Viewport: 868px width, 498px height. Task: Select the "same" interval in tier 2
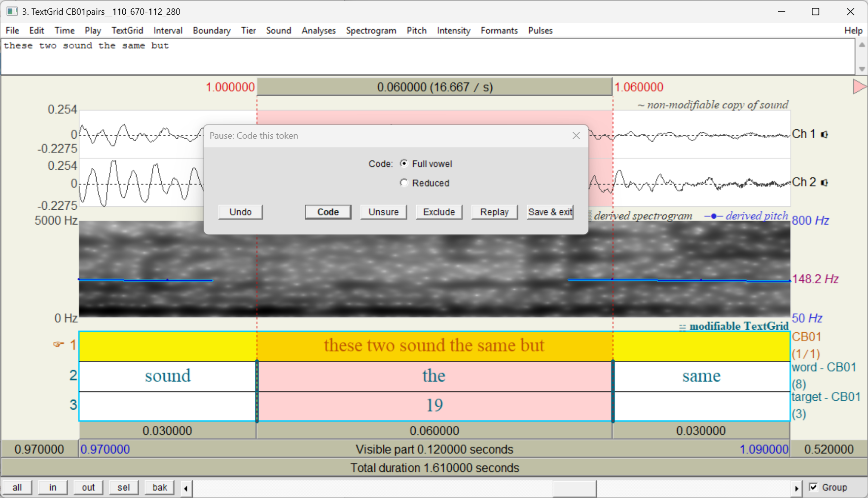pos(701,376)
